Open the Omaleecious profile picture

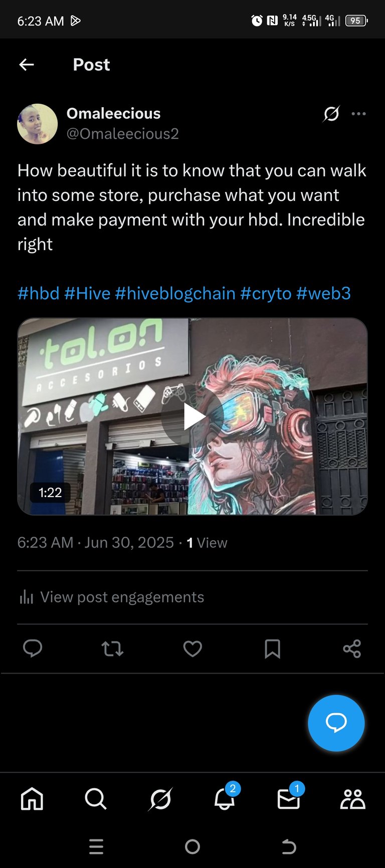tap(37, 124)
